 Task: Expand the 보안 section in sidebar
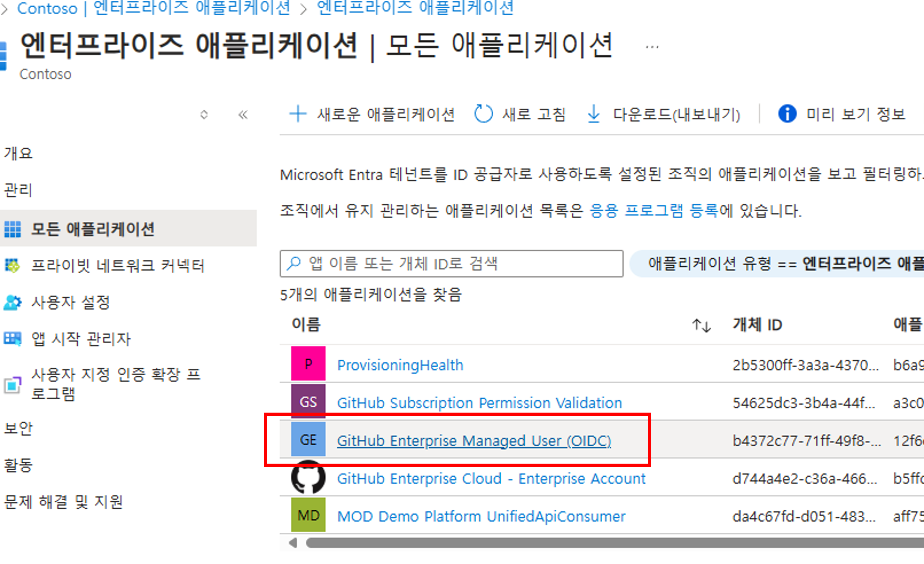click(18, 429)
